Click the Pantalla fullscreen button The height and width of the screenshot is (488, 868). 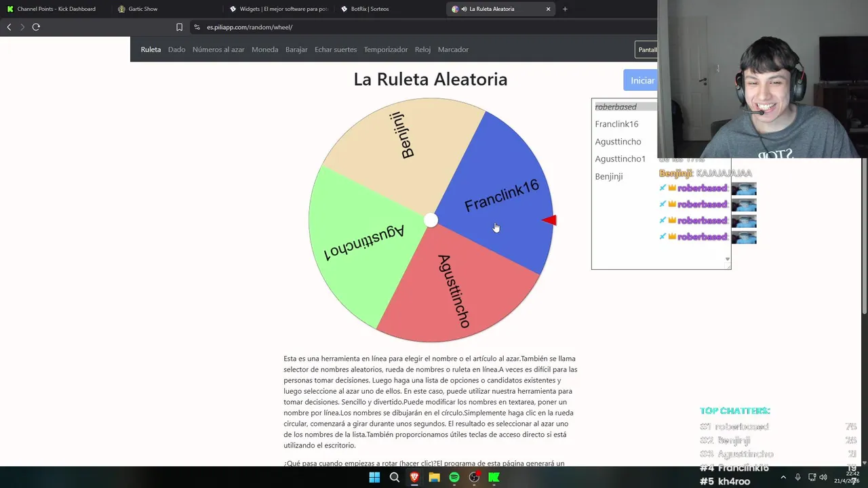[x=646, y=49]
